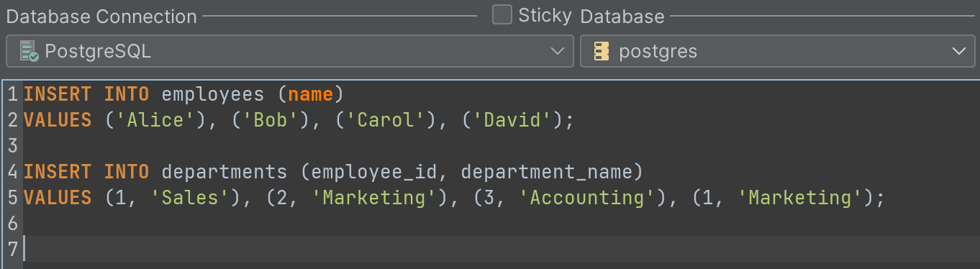Click the 'employees' table name
The image size is (980, 269).
[213, 94]
